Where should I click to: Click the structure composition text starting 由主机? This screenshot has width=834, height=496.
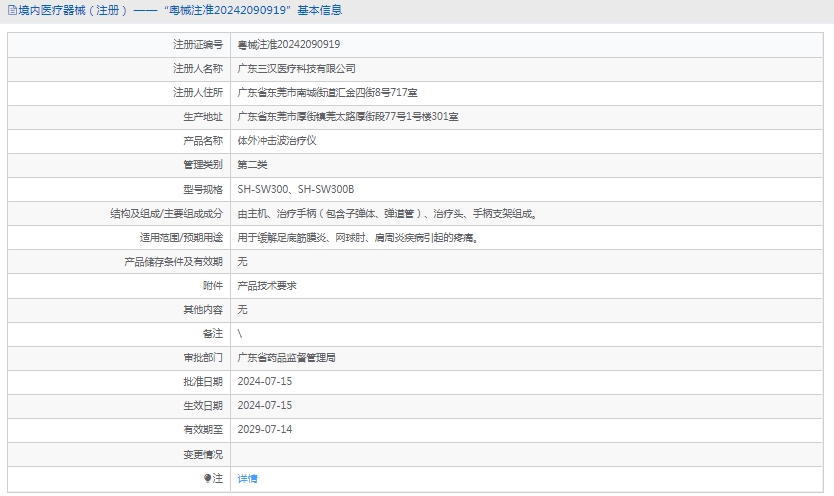click(388, 213)
